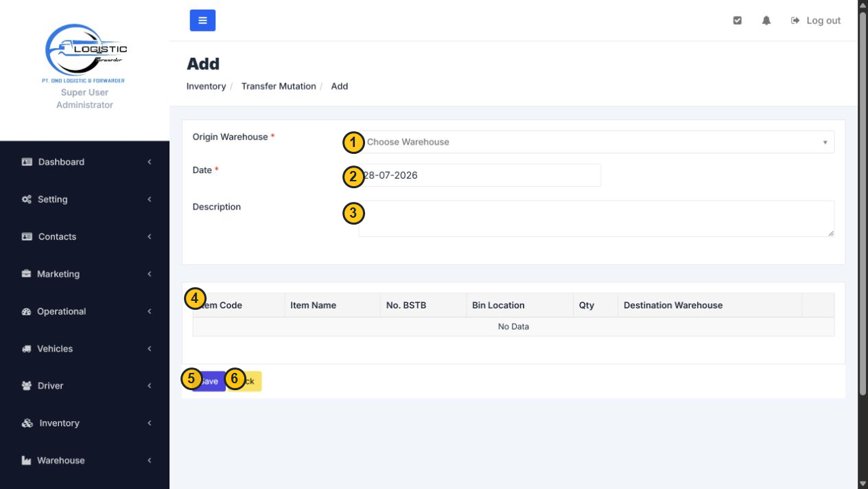Toggle the hamburger menu button

click(x=202, y=21)
